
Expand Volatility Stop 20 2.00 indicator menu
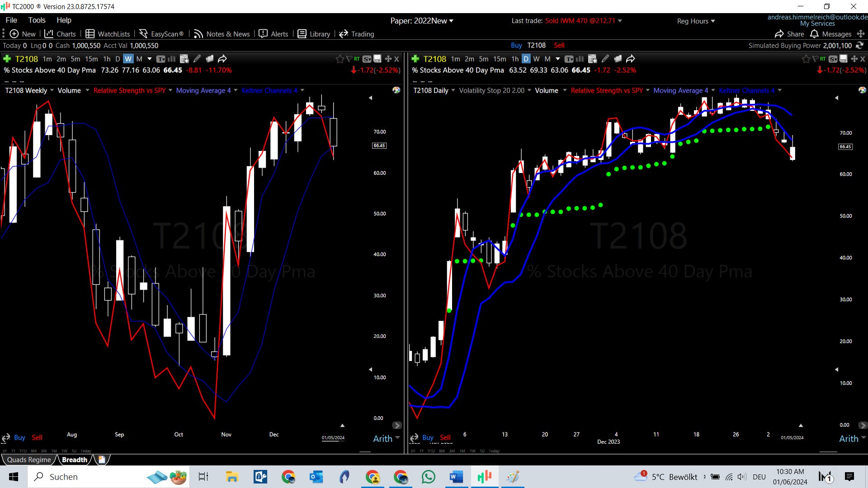coord(529,90)
